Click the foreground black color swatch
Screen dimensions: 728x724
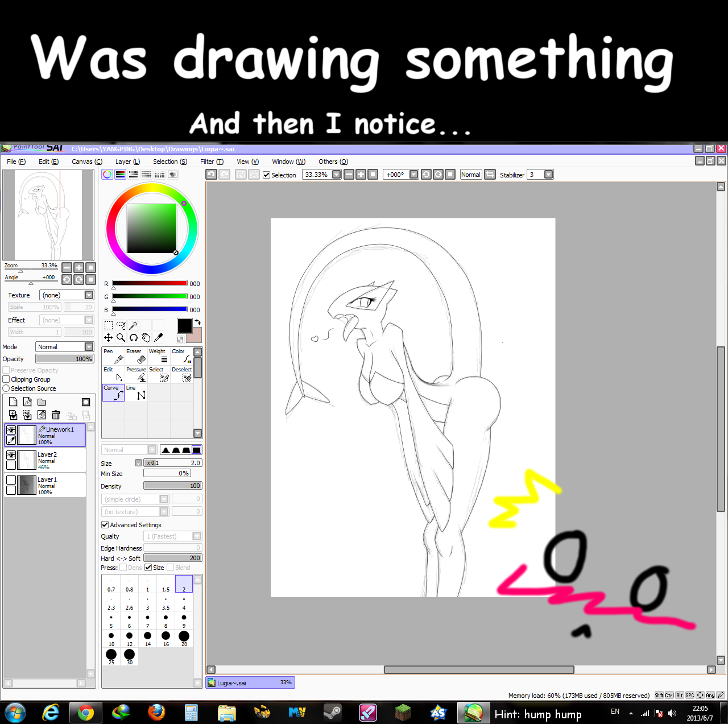point(184,325)
